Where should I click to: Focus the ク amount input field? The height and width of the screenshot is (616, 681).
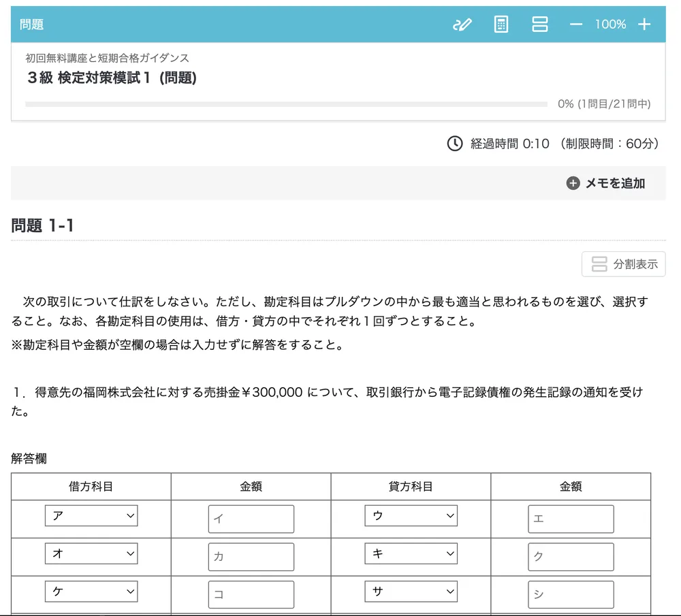pos(571,557)
